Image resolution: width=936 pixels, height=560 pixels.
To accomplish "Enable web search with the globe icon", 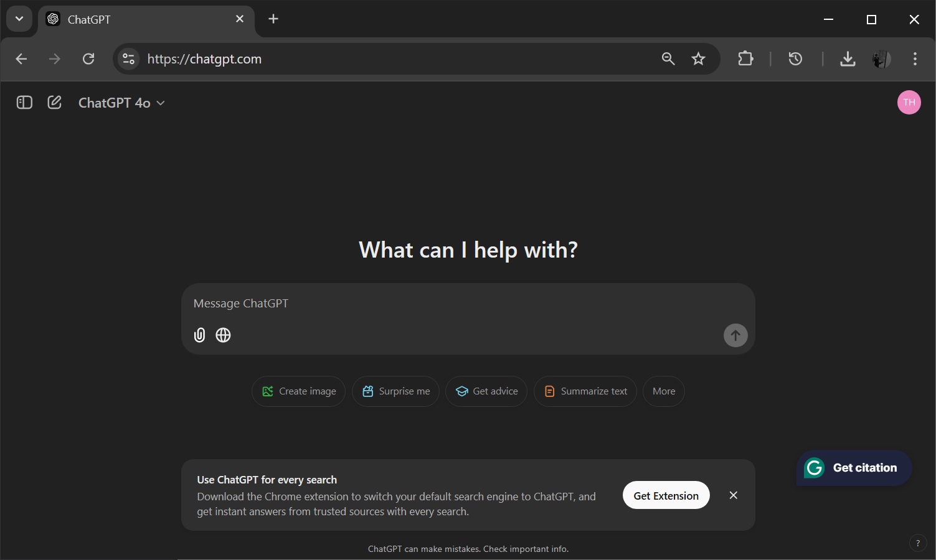I will coord(222,335).
